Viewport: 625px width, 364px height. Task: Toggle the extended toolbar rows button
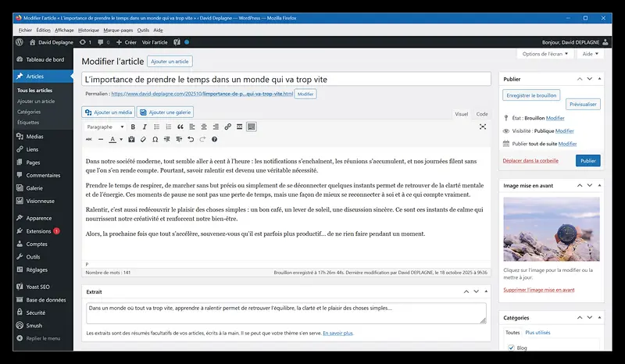click(251, 127)
